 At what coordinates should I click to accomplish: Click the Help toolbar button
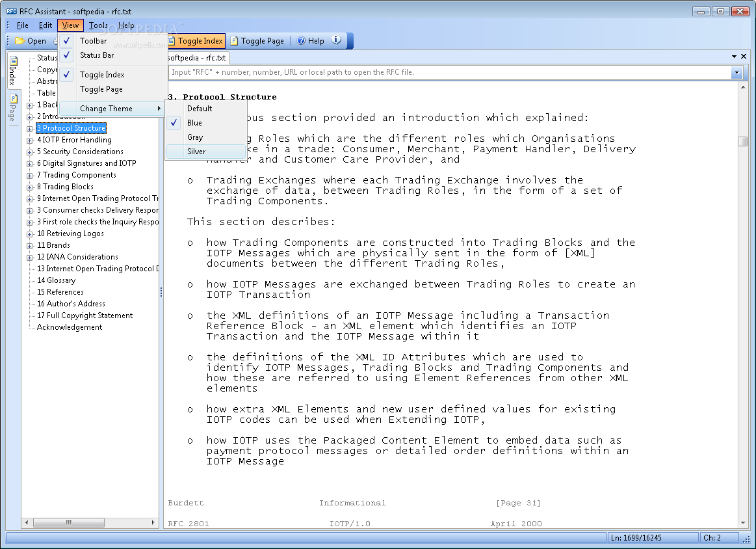point(311,41)
